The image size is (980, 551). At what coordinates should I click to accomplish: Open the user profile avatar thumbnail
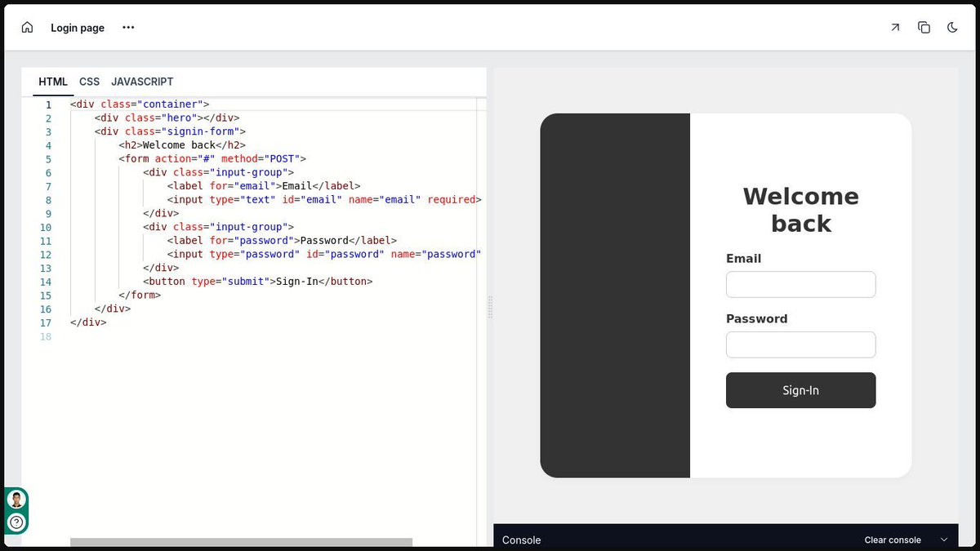tap(16, 499)
